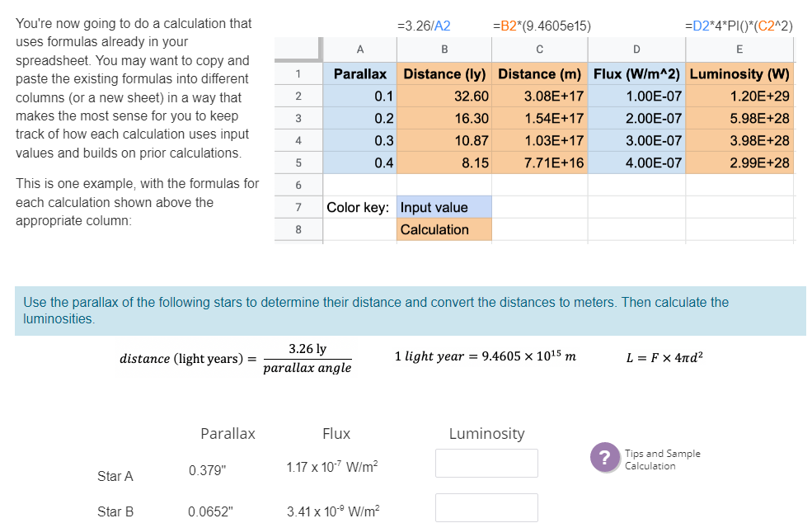Click the Distance (ly) header cell
This screenshot has height=523, width=812.
pos(444,73)
